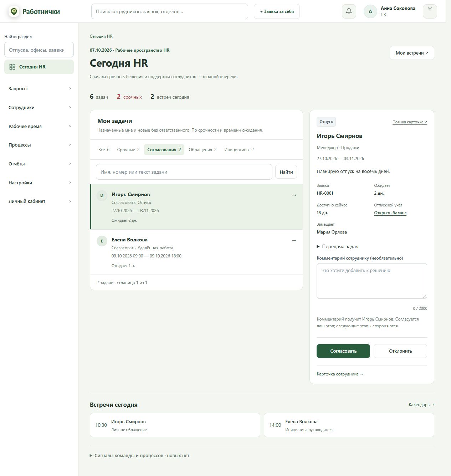
Task: Open Елена Волкова task arrow
Action: click(x=294, y=240)
